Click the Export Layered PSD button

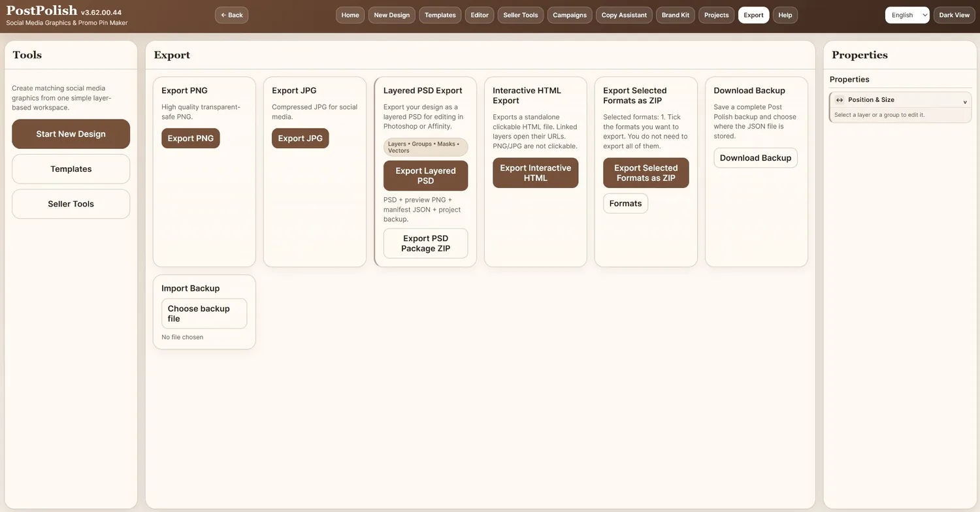(x=425, y=176)
